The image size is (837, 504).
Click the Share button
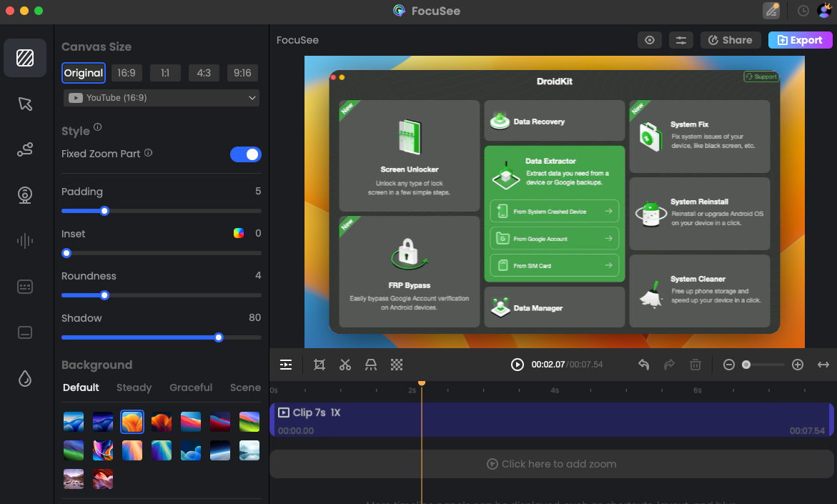click(x=730, y=40)
